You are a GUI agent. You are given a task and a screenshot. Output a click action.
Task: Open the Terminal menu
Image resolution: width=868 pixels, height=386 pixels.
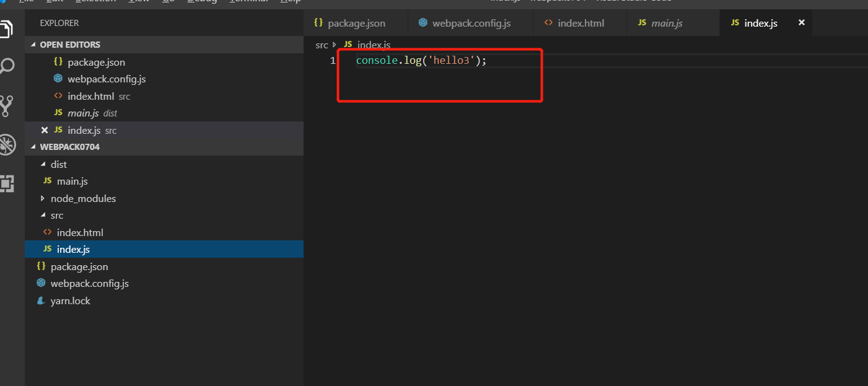[x=247, y=2]
